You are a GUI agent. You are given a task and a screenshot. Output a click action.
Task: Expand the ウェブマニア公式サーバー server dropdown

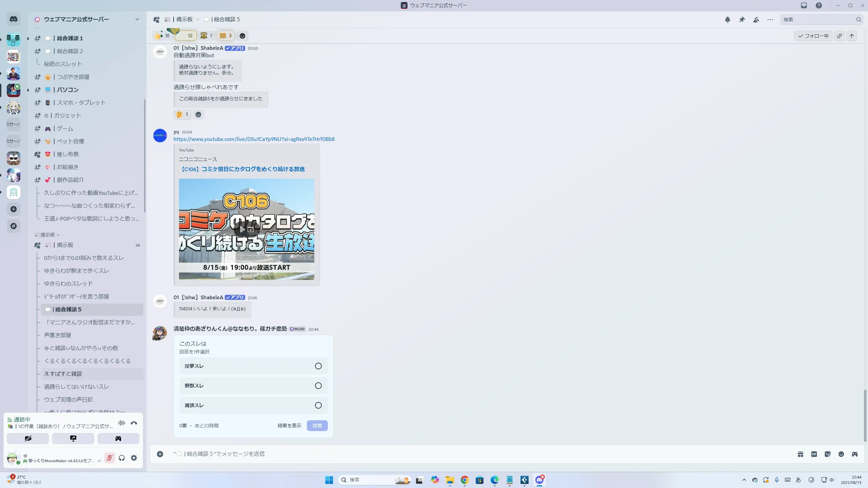point(137,19)
